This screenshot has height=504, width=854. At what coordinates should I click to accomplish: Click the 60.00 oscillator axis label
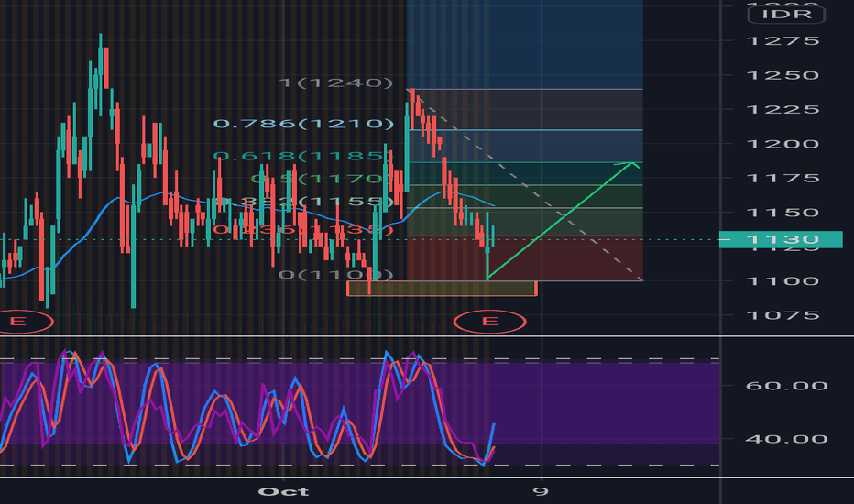pos(786,386)
